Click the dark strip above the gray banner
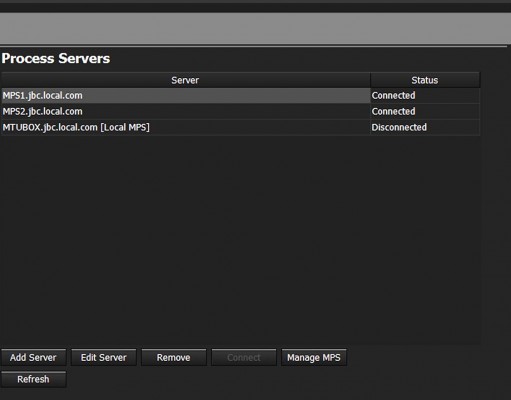Screen dimensions: 511x400 (255, 8)
